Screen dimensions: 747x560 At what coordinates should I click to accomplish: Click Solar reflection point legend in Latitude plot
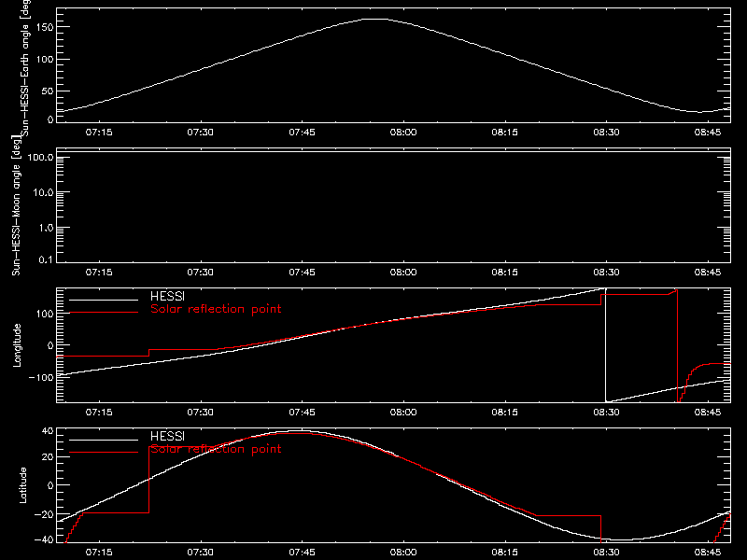pyautogui.click(x=216, y=449)
